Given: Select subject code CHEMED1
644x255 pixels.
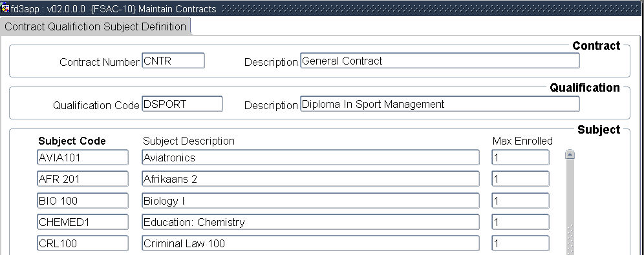Looking at the screenshot, I should 83,222.
